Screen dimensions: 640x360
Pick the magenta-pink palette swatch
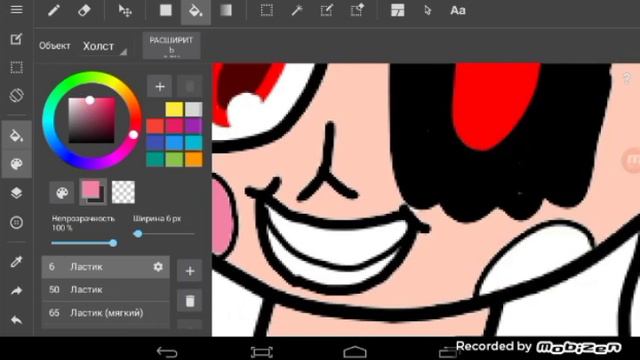(174, 126)
